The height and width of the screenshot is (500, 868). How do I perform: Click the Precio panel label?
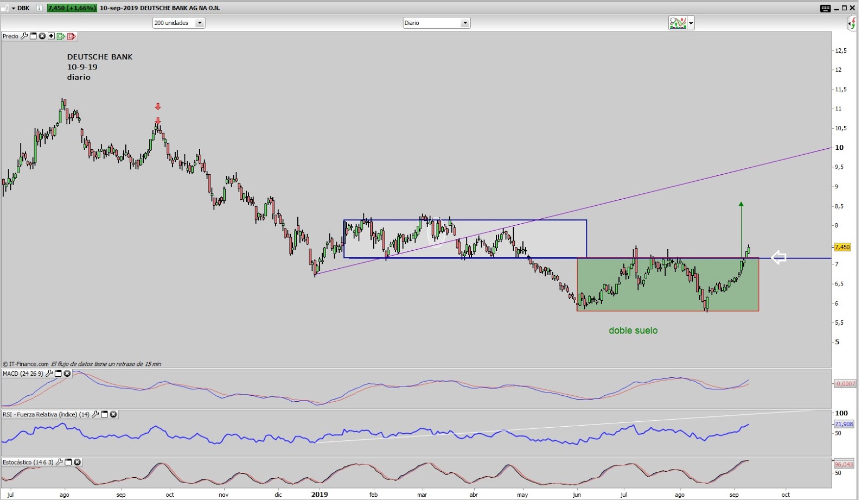[x=10, y=36]
